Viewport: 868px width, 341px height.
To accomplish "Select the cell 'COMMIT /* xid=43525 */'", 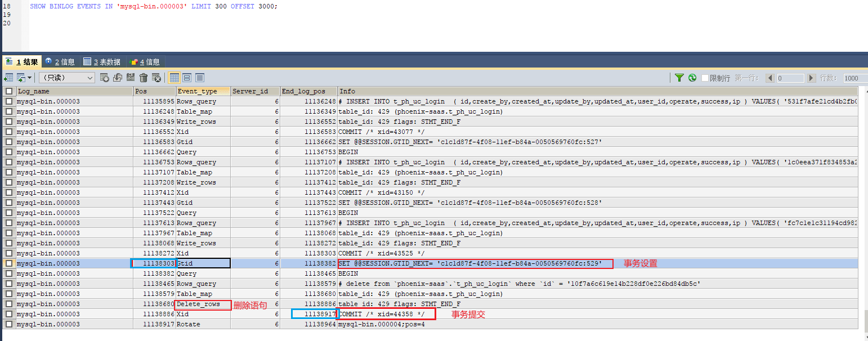I will click(598, 253).
